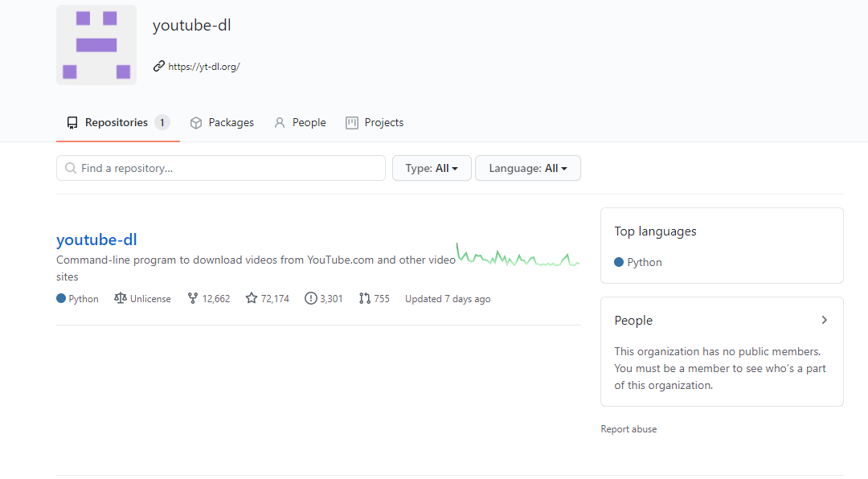Screen dimensions: 868x479
Task: Open the Language: All dropdown
Action: [x=528, y=168]
